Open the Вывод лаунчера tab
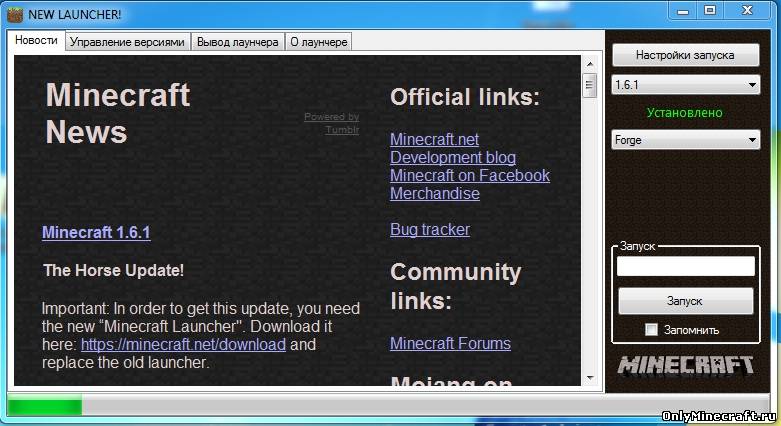This screenshot has height=426, width=781. click(237, 42)
